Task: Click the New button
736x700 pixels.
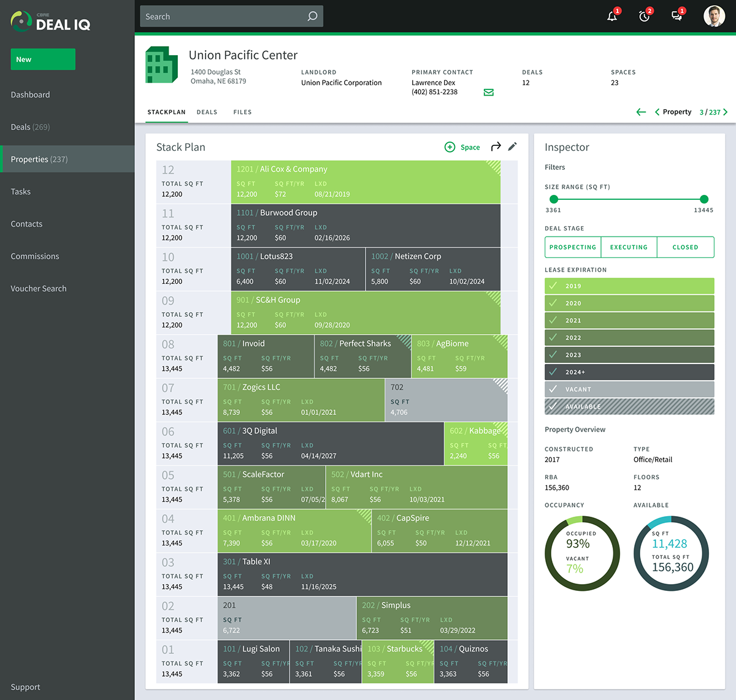Action: click(43, 59)
